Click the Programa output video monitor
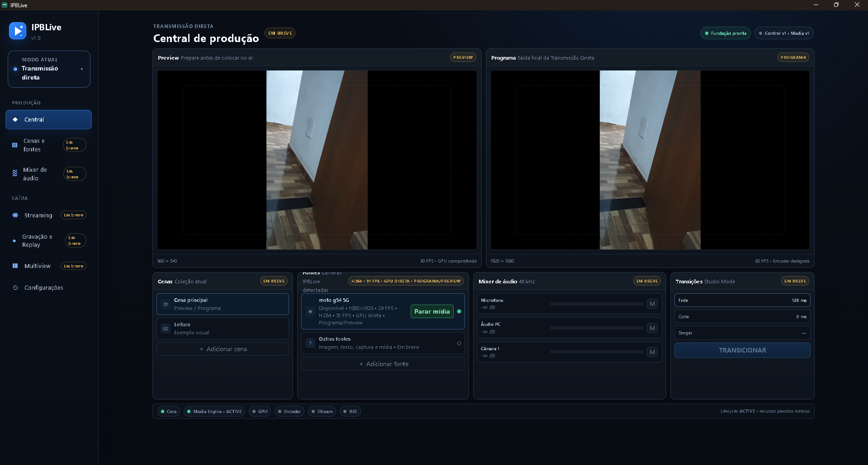 pyautogui.click(x=650, y=160)
